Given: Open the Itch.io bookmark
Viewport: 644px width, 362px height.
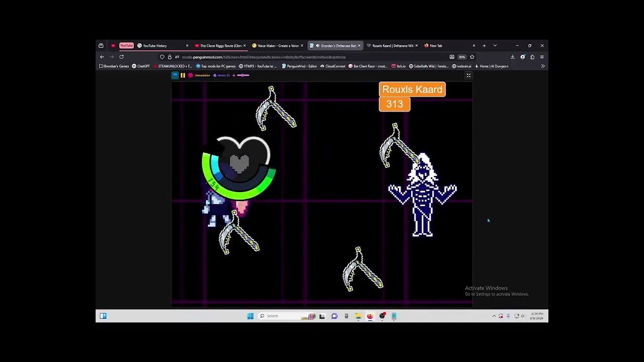Looking at the screenshot, I should click(398, 66).
